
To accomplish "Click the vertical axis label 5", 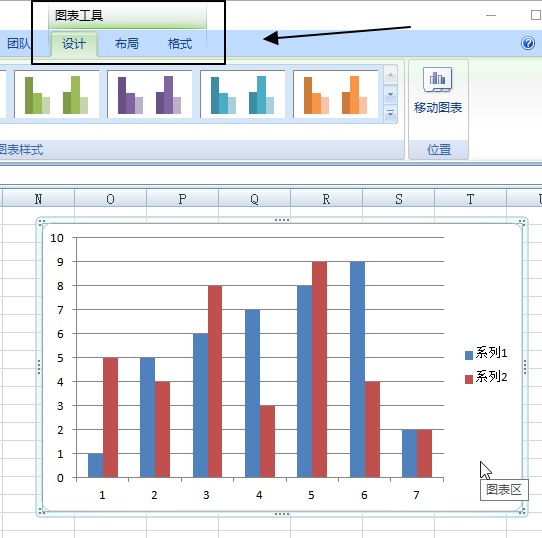I will click(x=60, y=358).
